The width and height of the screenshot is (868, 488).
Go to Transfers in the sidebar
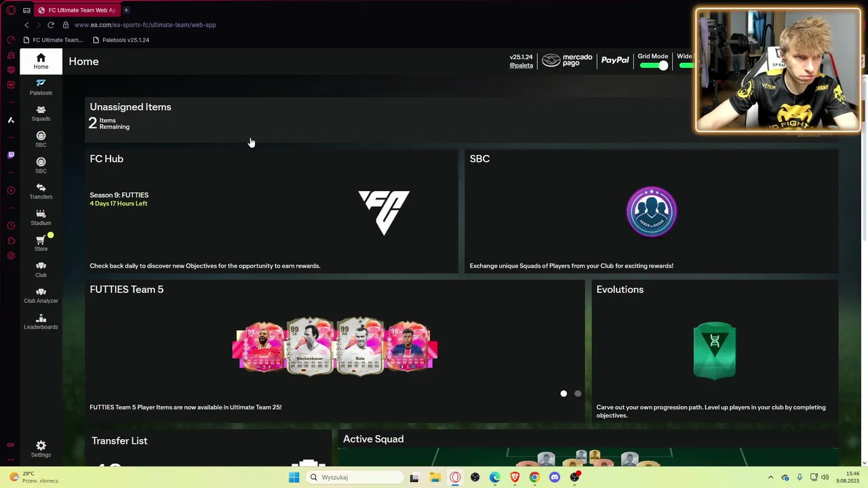[41, 191]
